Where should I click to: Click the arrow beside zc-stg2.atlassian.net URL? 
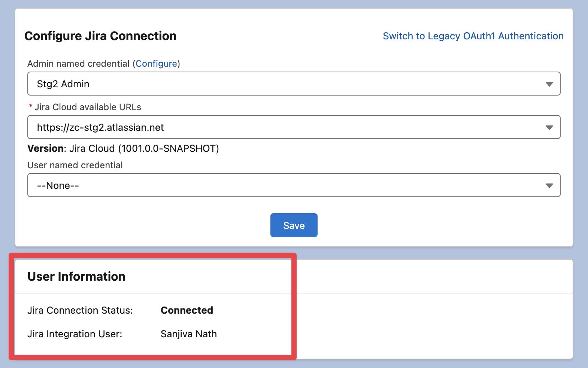pos(549,128)
